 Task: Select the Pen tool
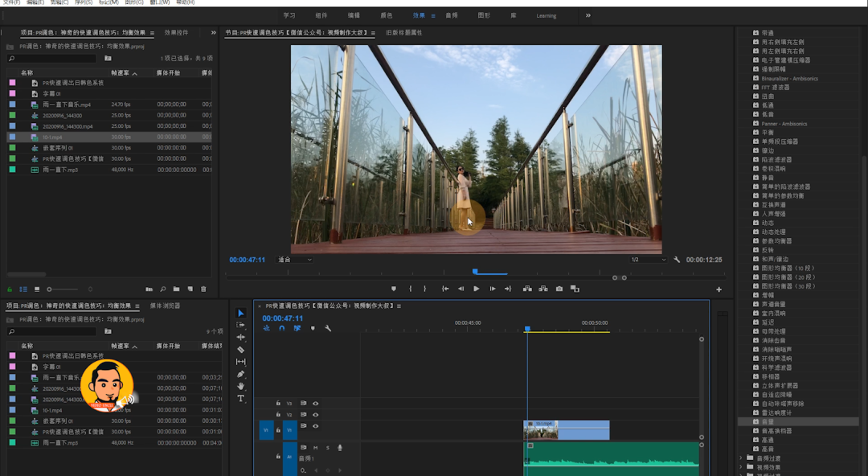click(241, 374)
